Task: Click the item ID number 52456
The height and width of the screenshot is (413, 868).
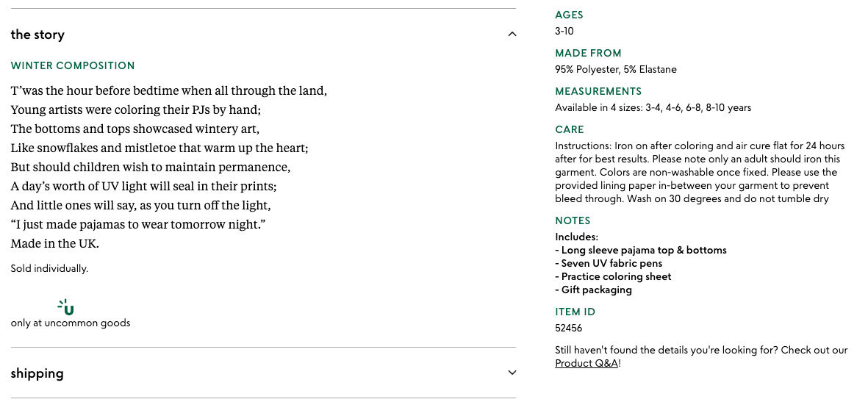Action: click(x=569, y=328)
